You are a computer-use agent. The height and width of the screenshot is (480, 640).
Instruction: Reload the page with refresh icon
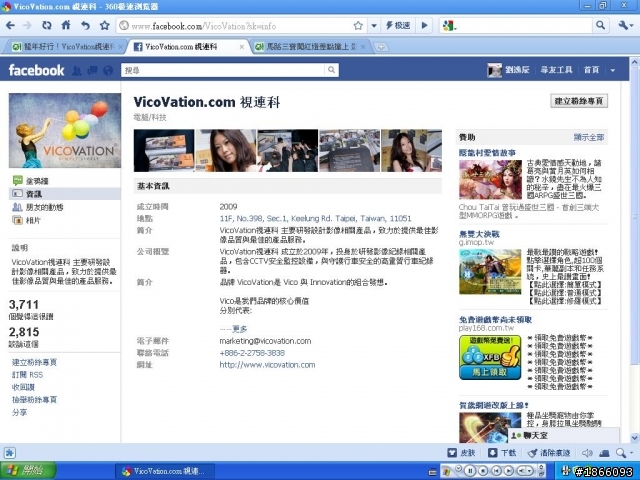[x=47, y=26]
